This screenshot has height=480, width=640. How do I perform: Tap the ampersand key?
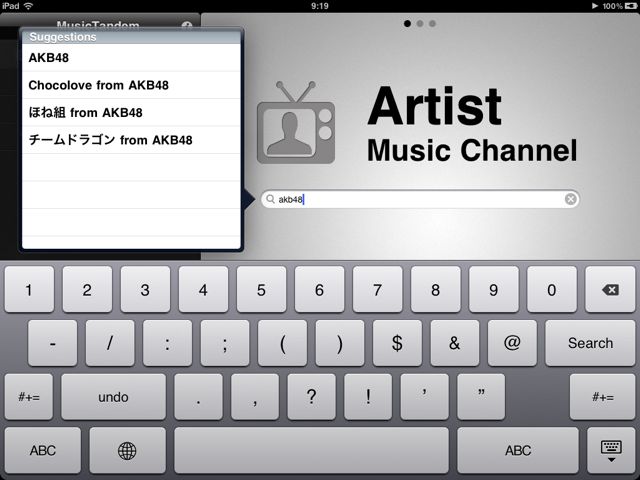[x=455, y=343]
